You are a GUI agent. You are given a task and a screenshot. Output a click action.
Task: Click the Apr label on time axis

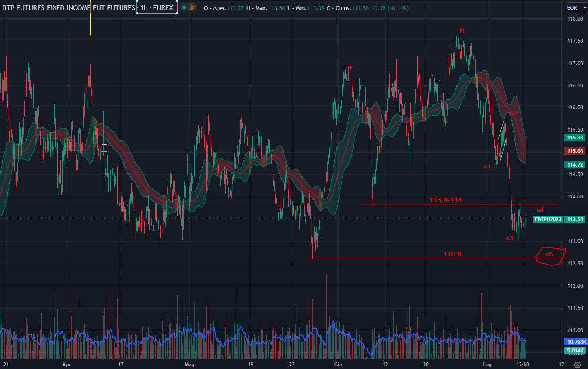(x=66, y=364)
